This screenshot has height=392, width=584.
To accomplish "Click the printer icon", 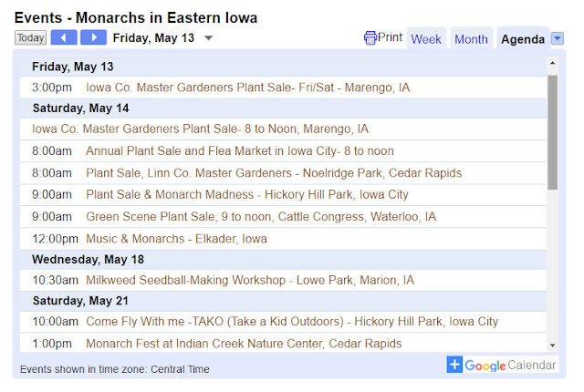I will pyautogui.click(x=370, y=38).
